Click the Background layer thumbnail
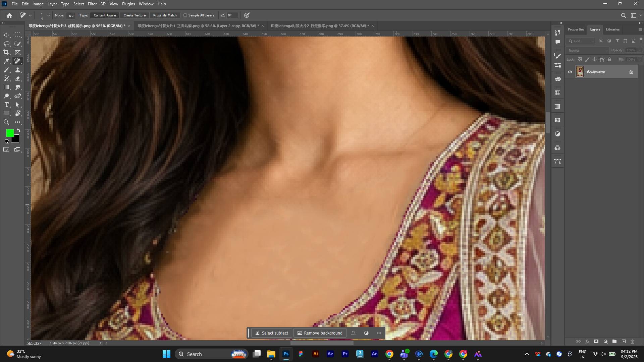 pos(580,72)
